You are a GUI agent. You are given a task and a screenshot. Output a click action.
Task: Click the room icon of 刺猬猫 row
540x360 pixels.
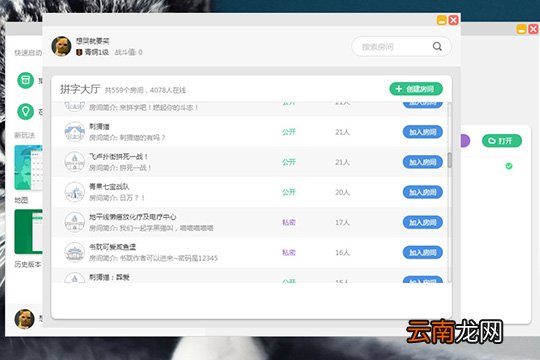pos(74,132)
